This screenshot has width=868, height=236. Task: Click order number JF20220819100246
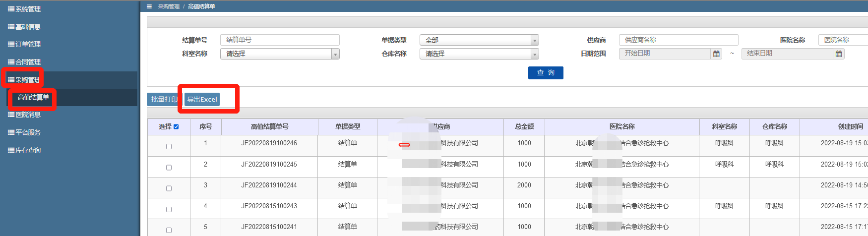point(269,143)
